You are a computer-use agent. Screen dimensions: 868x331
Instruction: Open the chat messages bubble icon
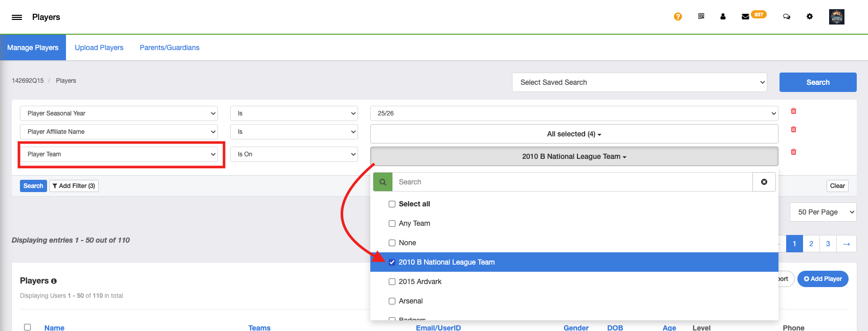click(x=786, y=17)
